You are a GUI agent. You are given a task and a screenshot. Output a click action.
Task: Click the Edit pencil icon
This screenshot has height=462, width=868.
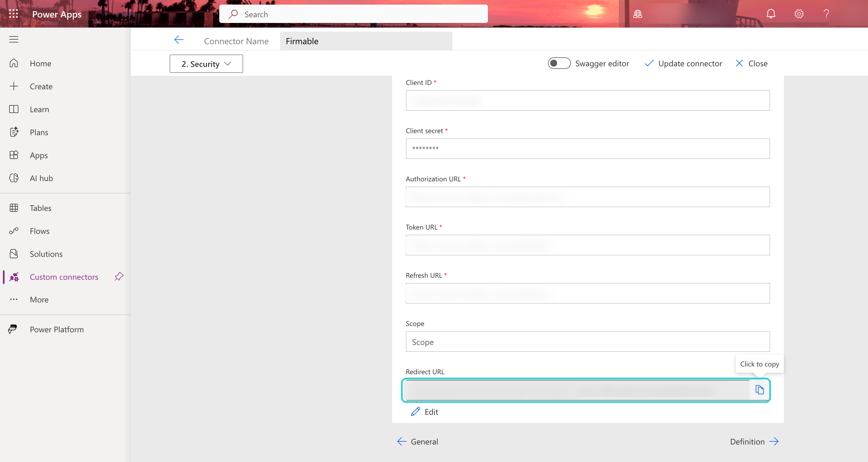point(415,411)
